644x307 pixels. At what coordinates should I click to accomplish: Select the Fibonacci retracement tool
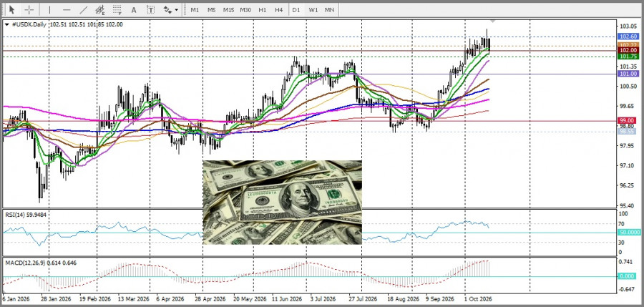pos(117,9)
